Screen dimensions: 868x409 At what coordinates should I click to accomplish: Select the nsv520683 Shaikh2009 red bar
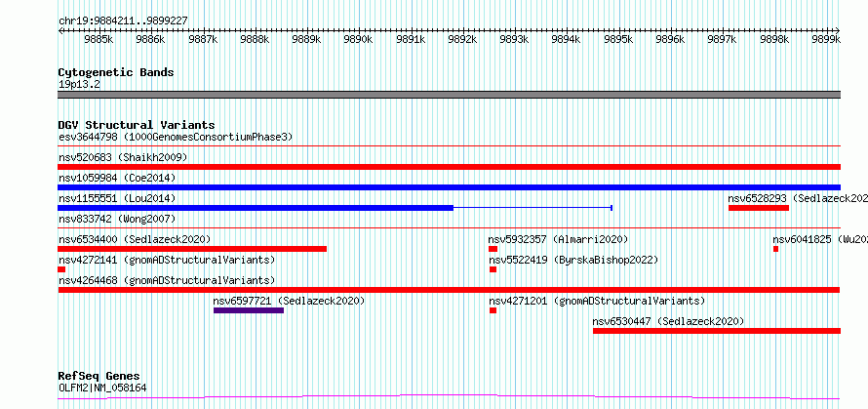point(449,167)
